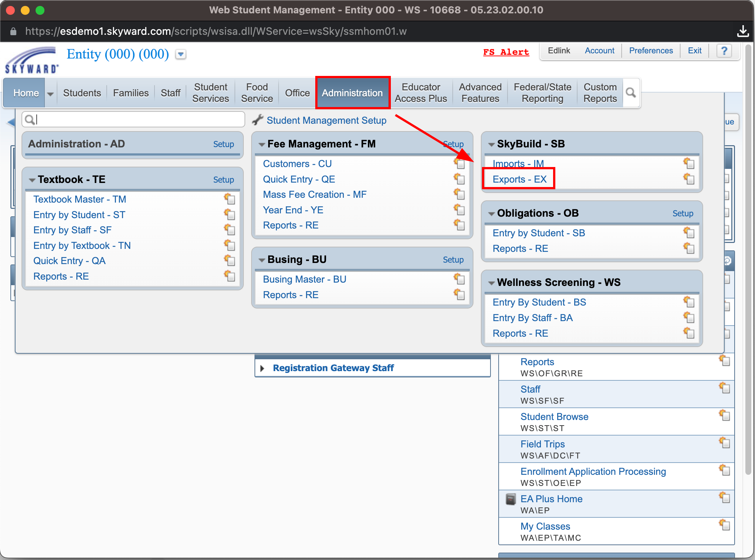Open Obligations - OB Setup link
Image resolution: width=755 pixels, height=560 pixels.
(x=683, y=213)
